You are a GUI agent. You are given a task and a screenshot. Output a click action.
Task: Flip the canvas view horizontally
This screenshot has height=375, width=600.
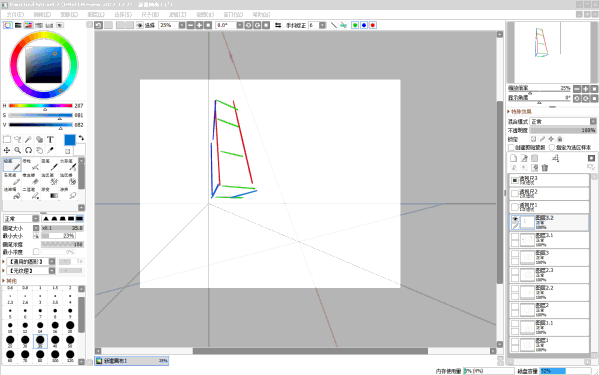tap(278, 25)
